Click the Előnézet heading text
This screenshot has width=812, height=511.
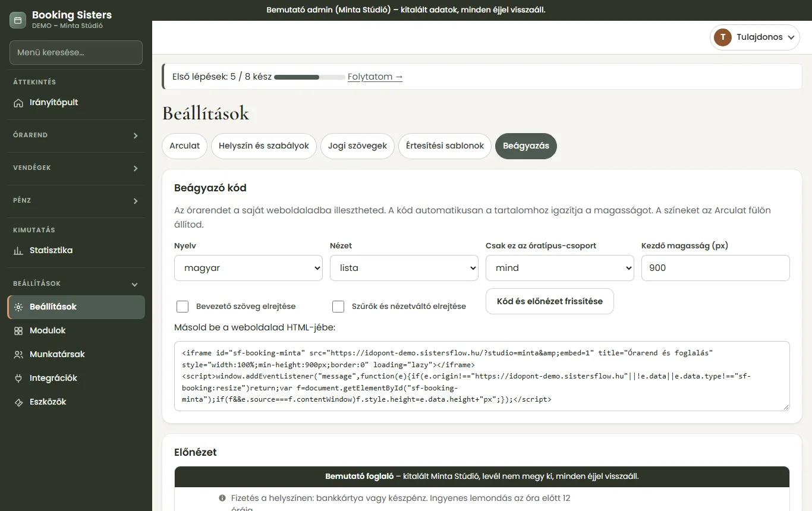click(x=196, y=452)
